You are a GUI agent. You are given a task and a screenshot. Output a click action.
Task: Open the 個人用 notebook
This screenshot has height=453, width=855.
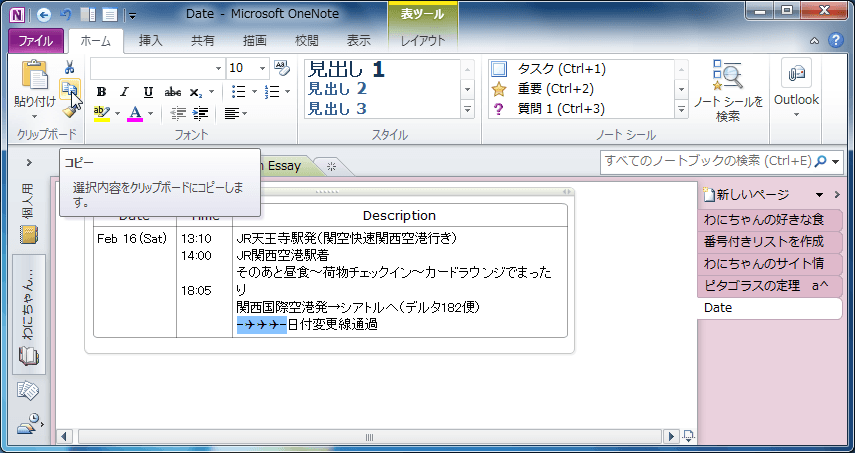click(28, 214)
